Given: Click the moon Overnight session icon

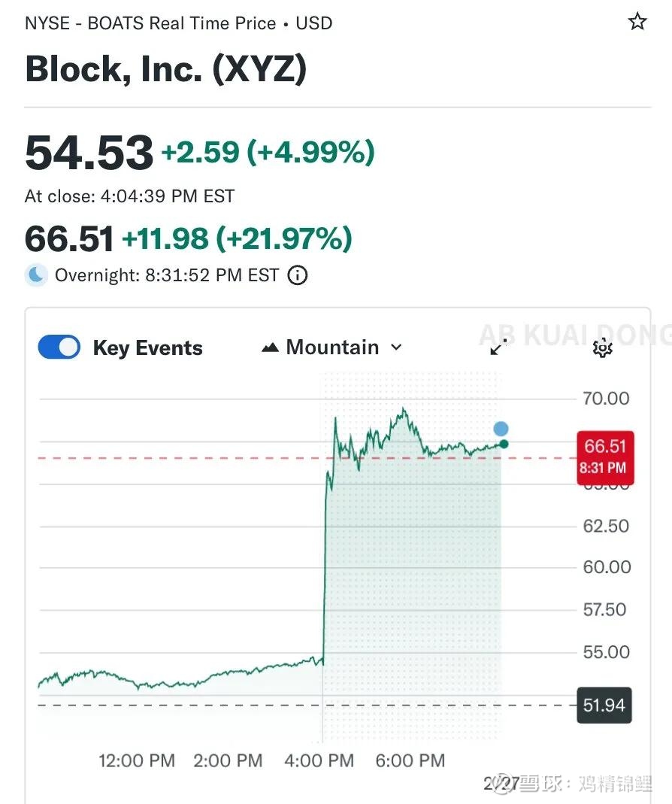Looking at the screenshot, I should (x=36, y=275).
